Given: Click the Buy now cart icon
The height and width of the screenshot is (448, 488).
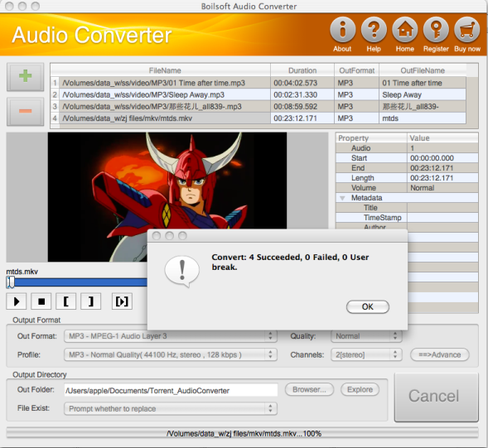Looking at the screenshot, I should 467,30.
